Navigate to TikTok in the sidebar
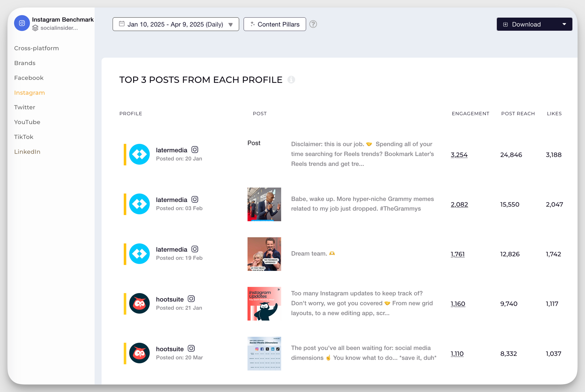This screenshot has height=392, width=585. pyautogui.click(x=24, y=137)
